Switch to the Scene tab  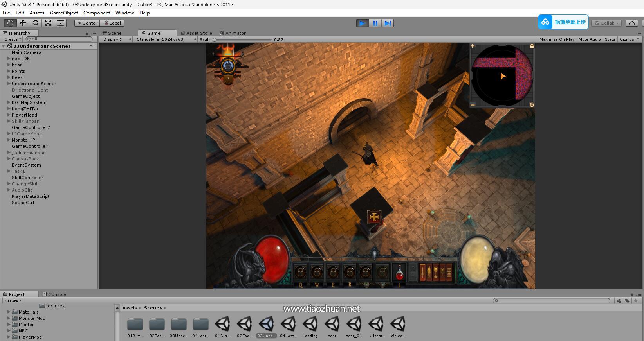pos(112,33)
